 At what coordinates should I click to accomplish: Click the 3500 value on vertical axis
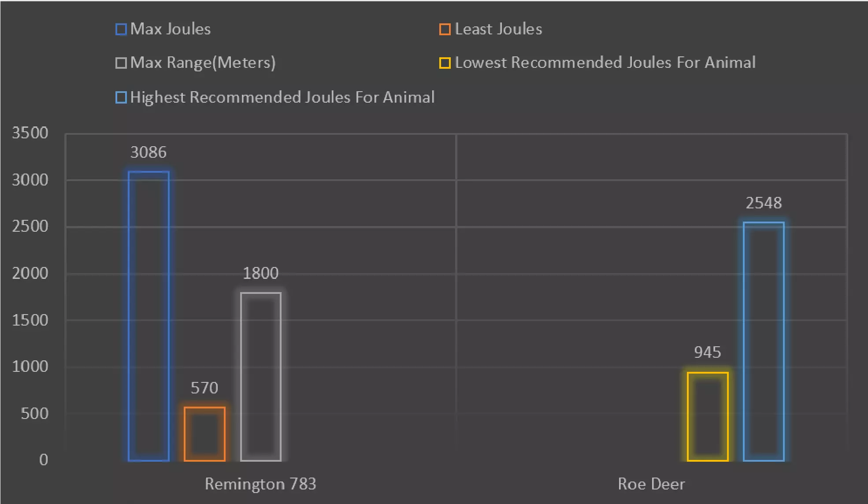(30, 133)
